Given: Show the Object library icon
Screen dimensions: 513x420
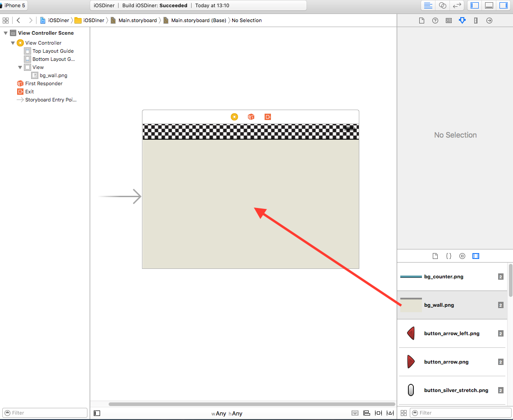Looking at the screenshot, I should point(462,256).
